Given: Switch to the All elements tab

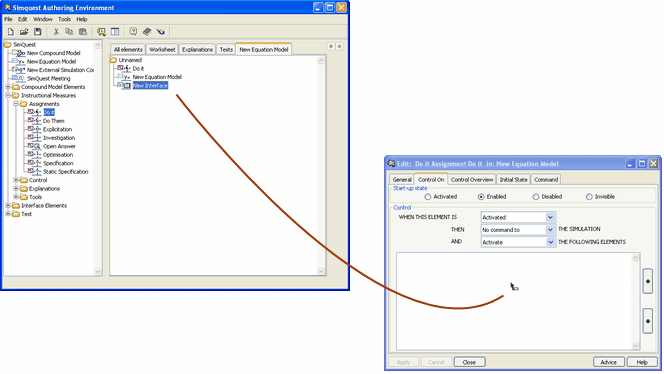Looking at the screenshot, I should [x=128, y=50].
